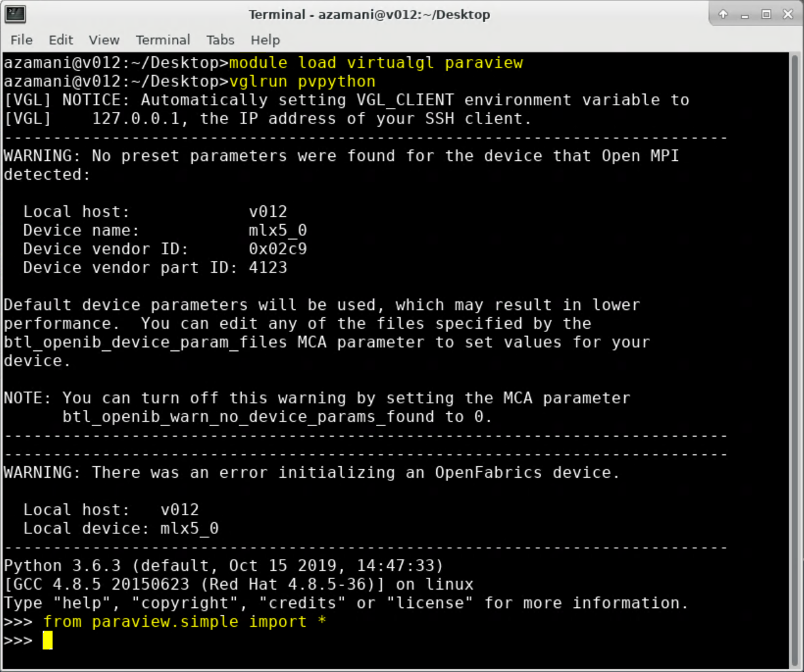Click the vendor ID value '0x02c9'
Screen dimensions: 804x672
pos(278,249)
